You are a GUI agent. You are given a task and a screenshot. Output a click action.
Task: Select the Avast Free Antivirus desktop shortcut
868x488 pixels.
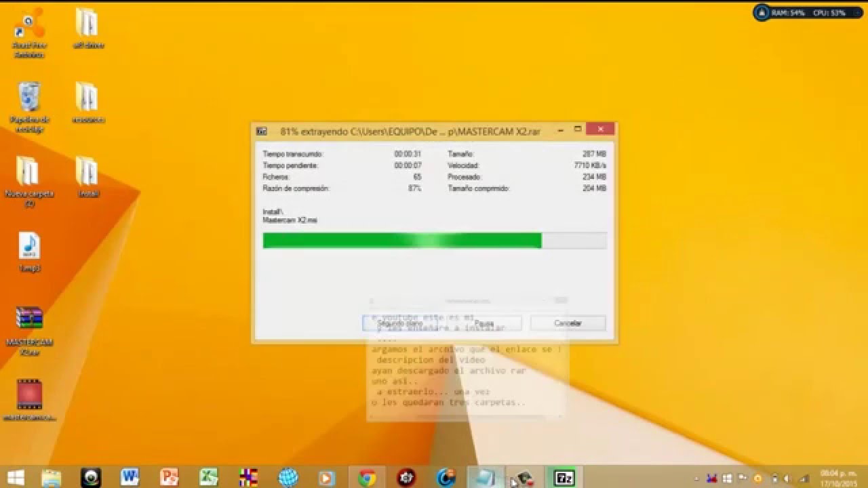28,33
